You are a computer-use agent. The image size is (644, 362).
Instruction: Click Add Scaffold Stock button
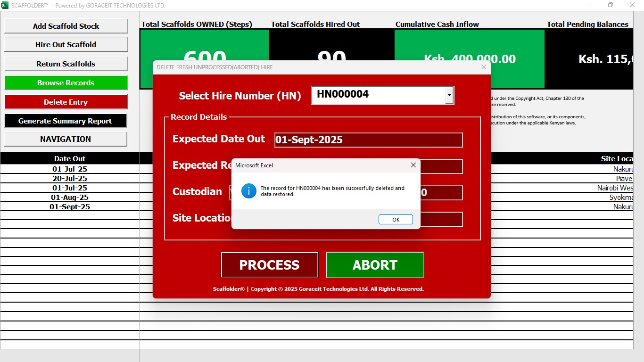click(66, 26)
